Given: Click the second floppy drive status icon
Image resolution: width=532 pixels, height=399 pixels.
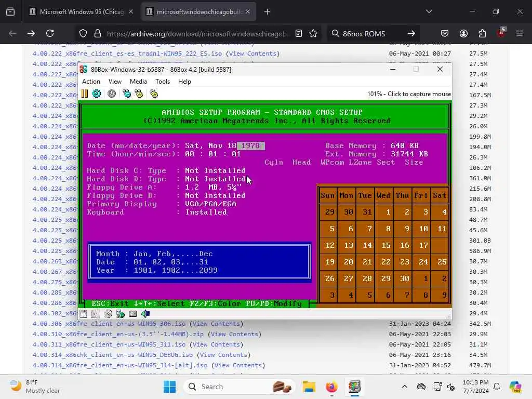Looking at the screenshot, I should point(96,314).
